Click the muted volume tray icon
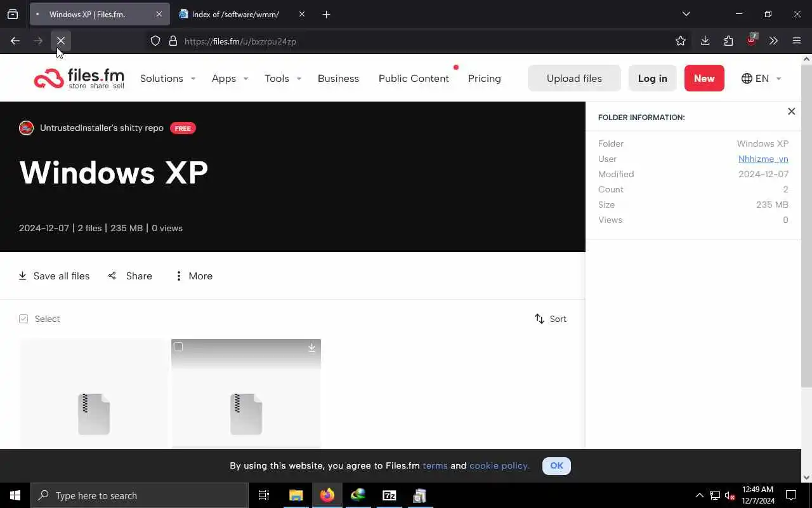The height and width of the screenshot is (508, 812). (x=730, y=495)
